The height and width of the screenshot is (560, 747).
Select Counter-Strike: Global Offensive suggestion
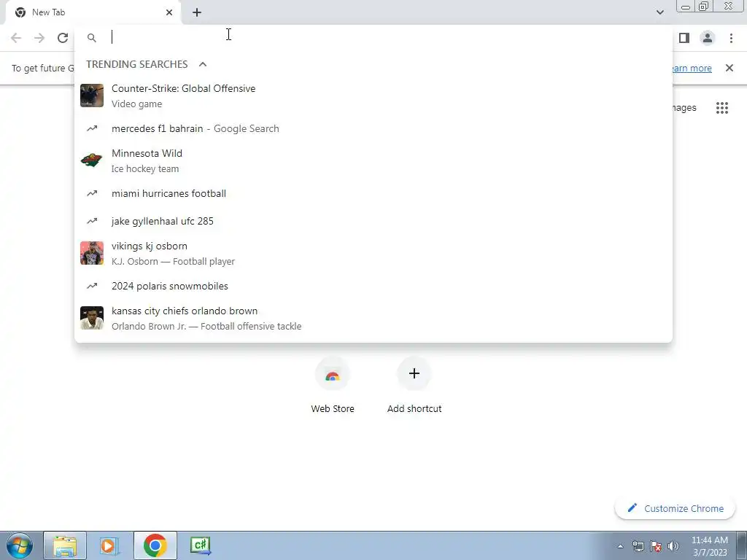coord(373,96)
